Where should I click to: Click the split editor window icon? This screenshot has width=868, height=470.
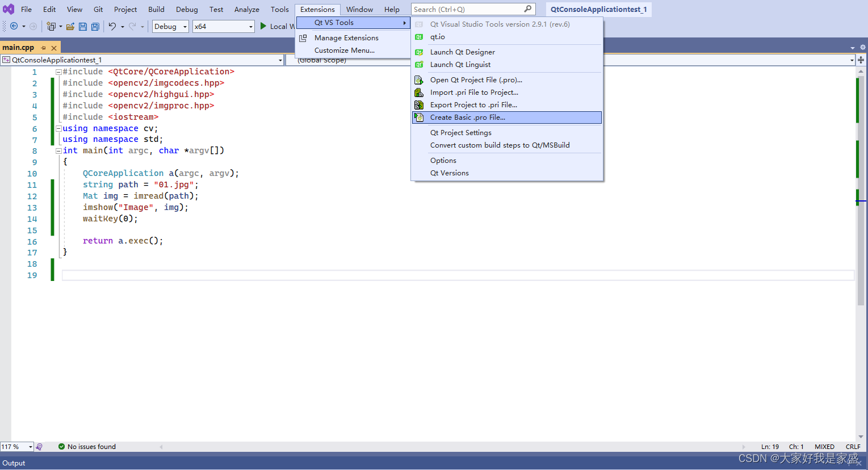(x=861, y=60)
